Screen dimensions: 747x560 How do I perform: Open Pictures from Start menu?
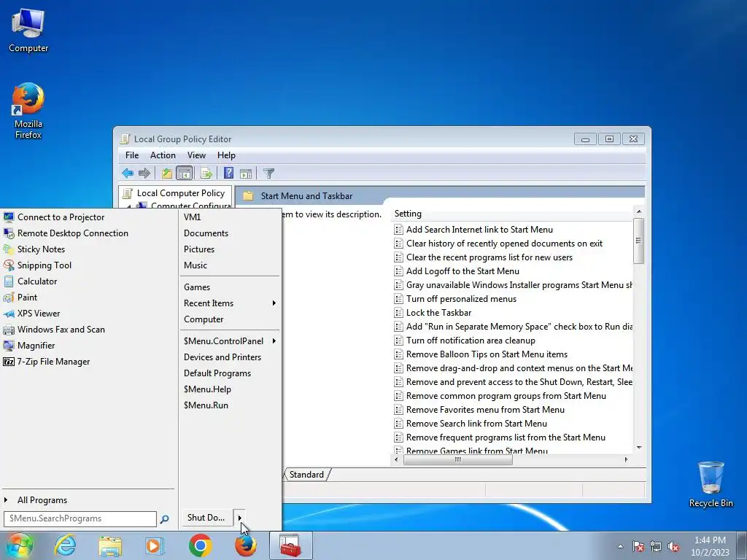click(x=199, y=249)
